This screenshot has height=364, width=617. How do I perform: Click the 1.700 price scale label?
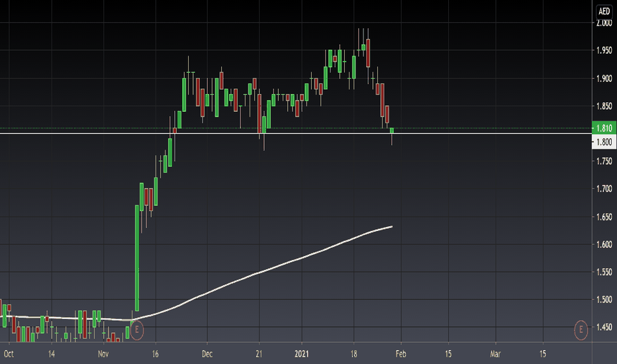pos(604,189)
